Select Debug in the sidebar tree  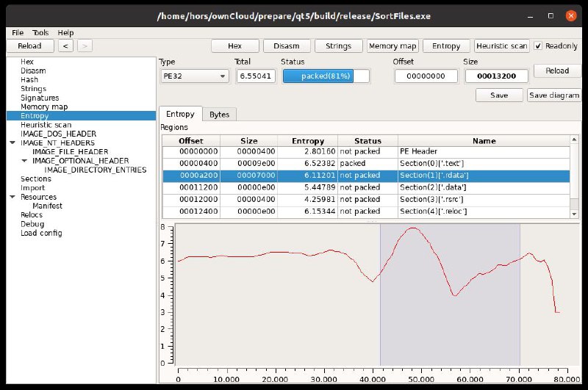click(x=32, y=224)
